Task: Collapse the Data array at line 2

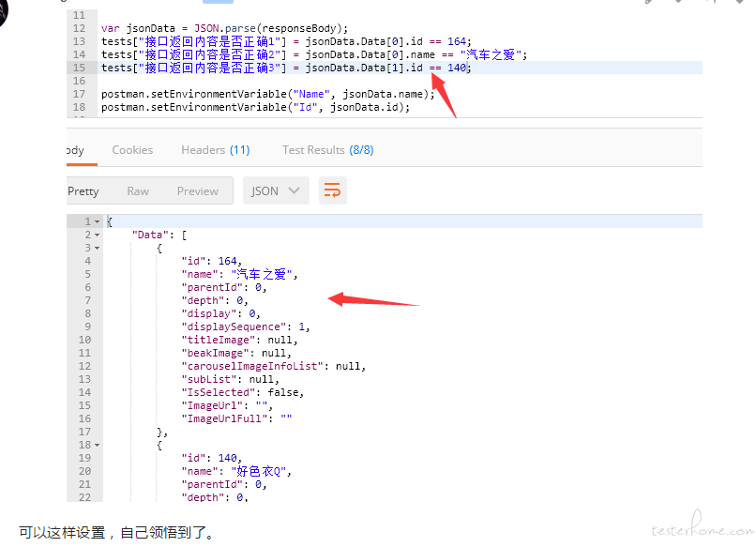Action: pyautogui.click(x=97, y=235)
